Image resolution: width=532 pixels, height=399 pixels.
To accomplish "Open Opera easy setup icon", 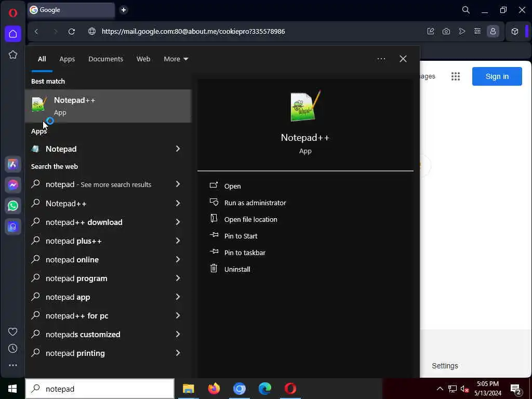I will click(x=477, y=32).
